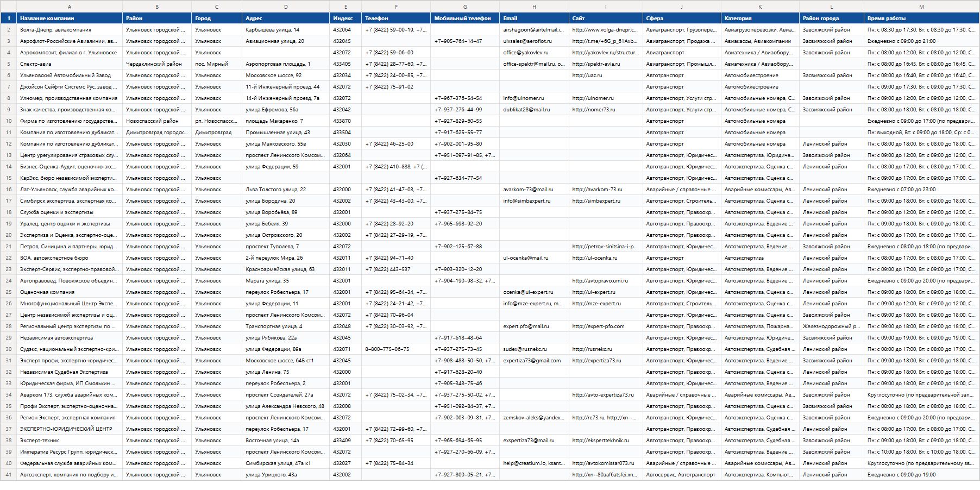Click the address "улица Маяковского, 55в"
This screenshot has width=980, height=490.
[286, 144]
